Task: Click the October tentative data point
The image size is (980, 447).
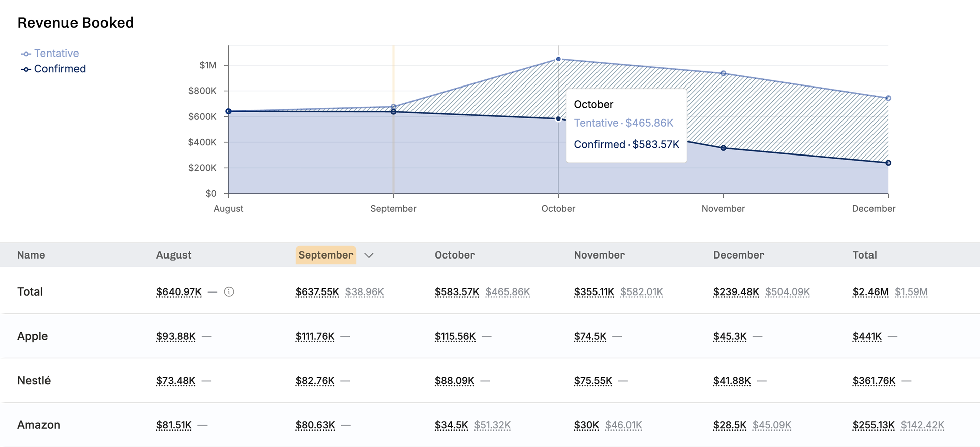Action: tap(558, 59)
